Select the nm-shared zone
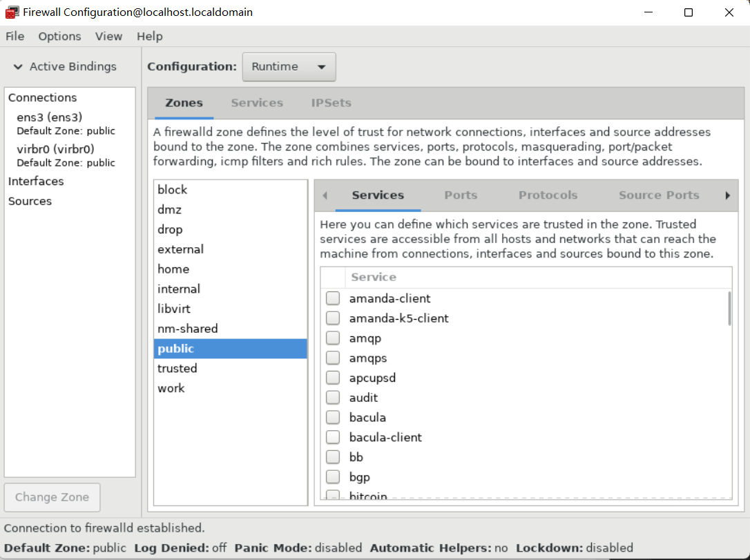The image size is (750, 560). coord(230,329)
